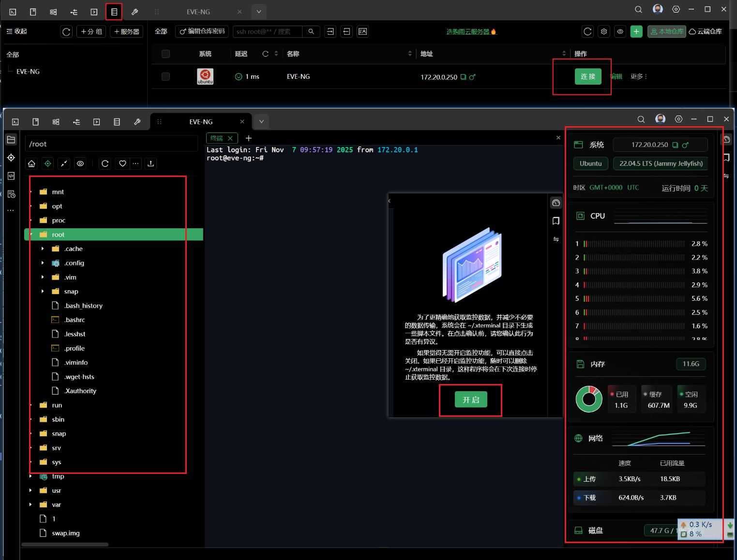Open the command history icon in the left sidebar
This screenshot has width=737, height=560.
pyautogui.click(x=11, y=194)
